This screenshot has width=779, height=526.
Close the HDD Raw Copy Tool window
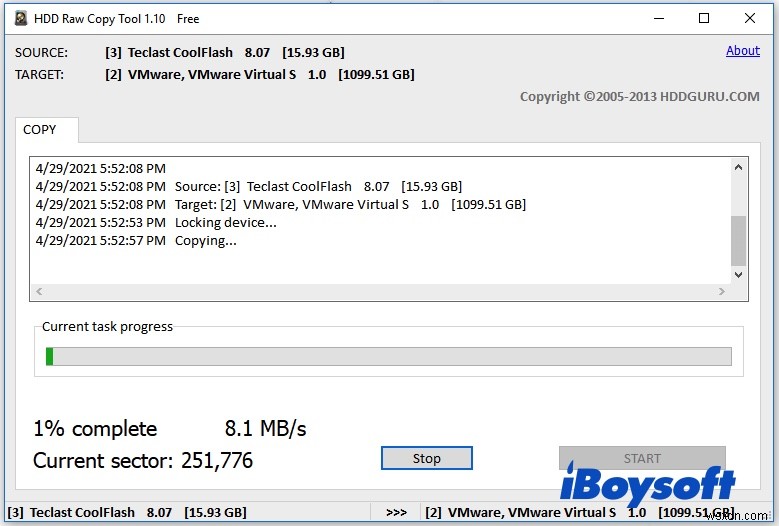coord(750,19)
